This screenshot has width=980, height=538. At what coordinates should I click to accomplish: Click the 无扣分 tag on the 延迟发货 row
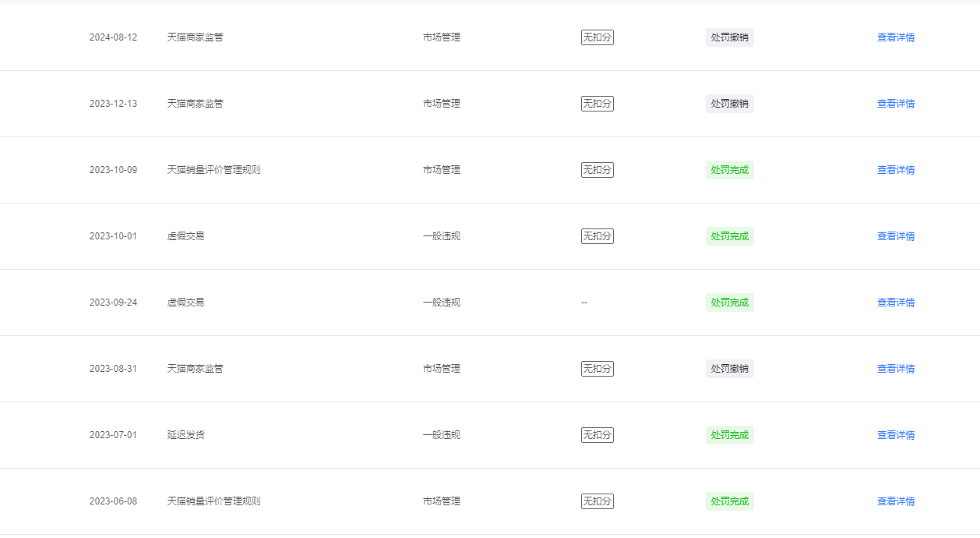[x=598, y=435]
